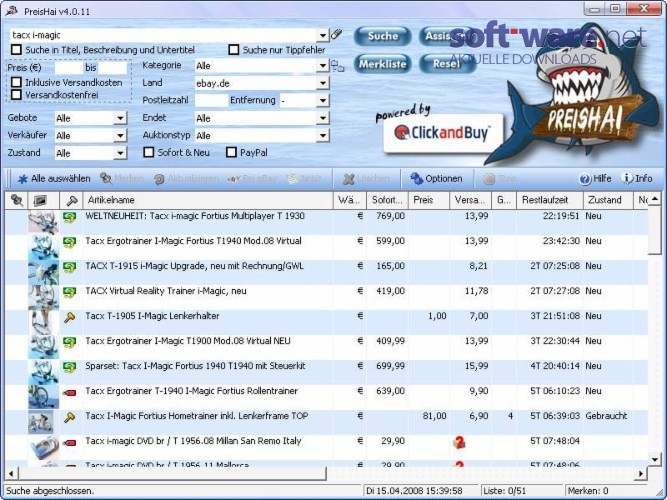Click red tag icon of Milan San Remo row

click(x=69, y=443)
